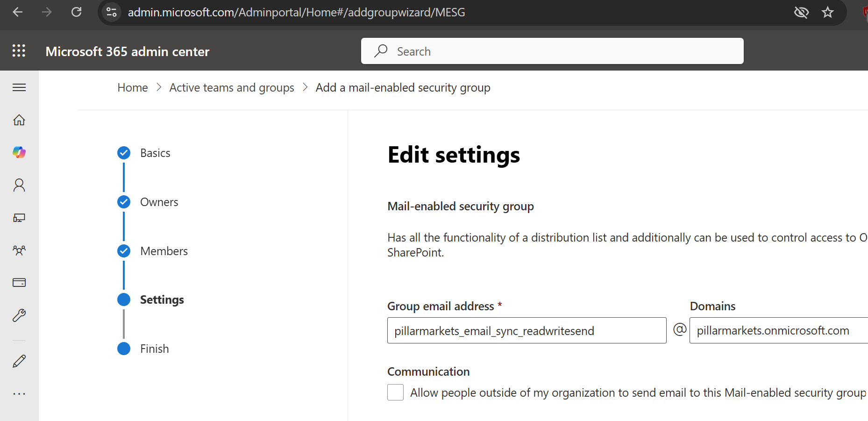Go to the Members wizard step
This screenshot has width=868, height=421.
123,251
